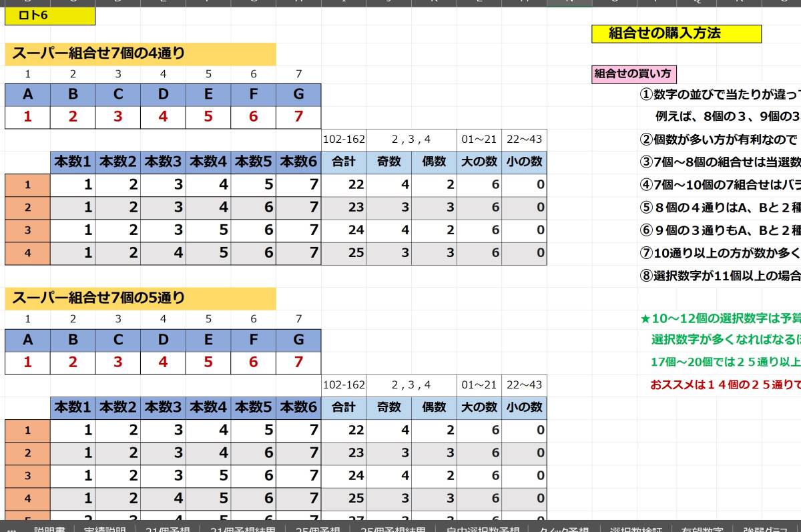
Task: Select 合計 value 25 in 4通り table
Action: (344, 253)
